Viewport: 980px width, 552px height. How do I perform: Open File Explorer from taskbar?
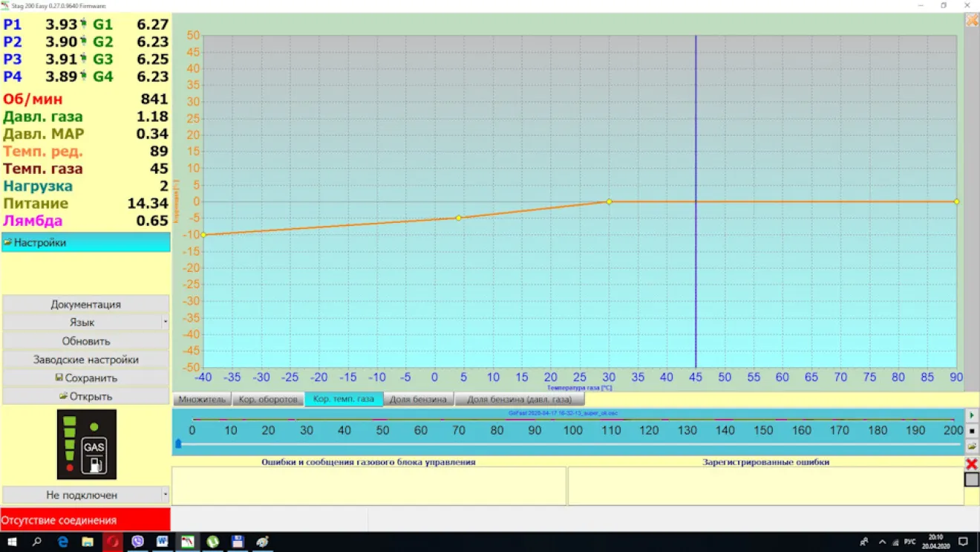tap(88, 542)
